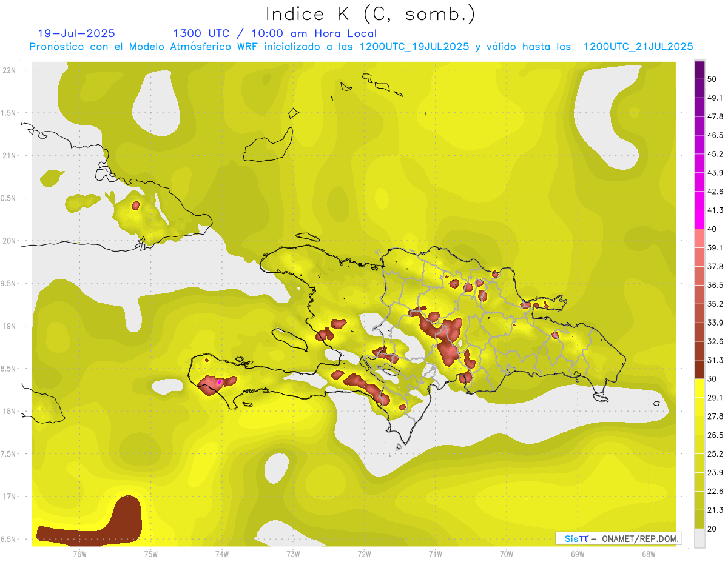Click the legend value "25.2"
The width and height of the screenshot is (728, 562).
[x=716, y=453]
